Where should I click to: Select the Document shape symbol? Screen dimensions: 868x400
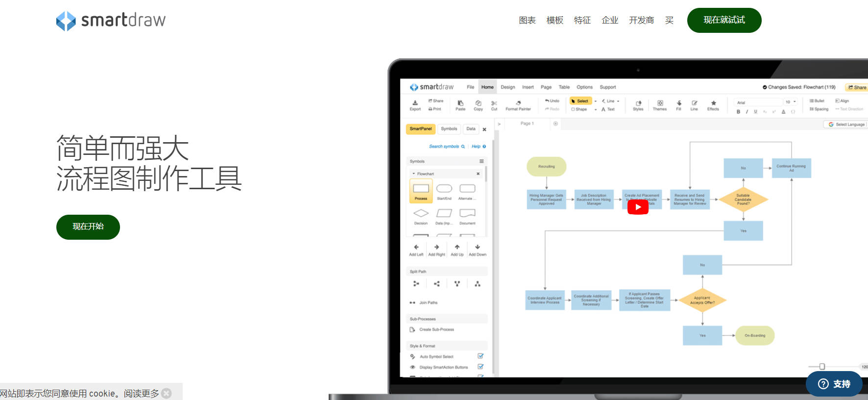[x=467, y=216]
